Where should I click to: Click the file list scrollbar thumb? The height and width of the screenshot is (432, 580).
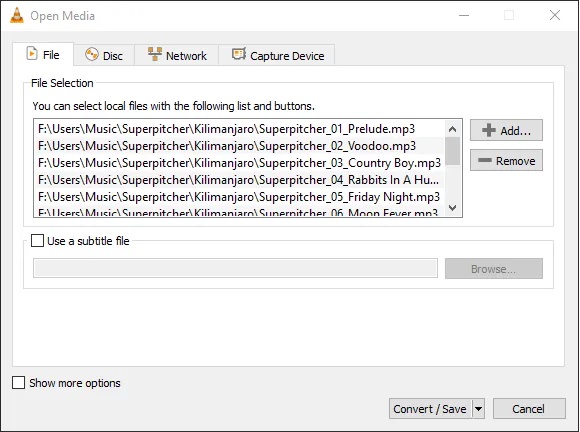coord(452,151)
